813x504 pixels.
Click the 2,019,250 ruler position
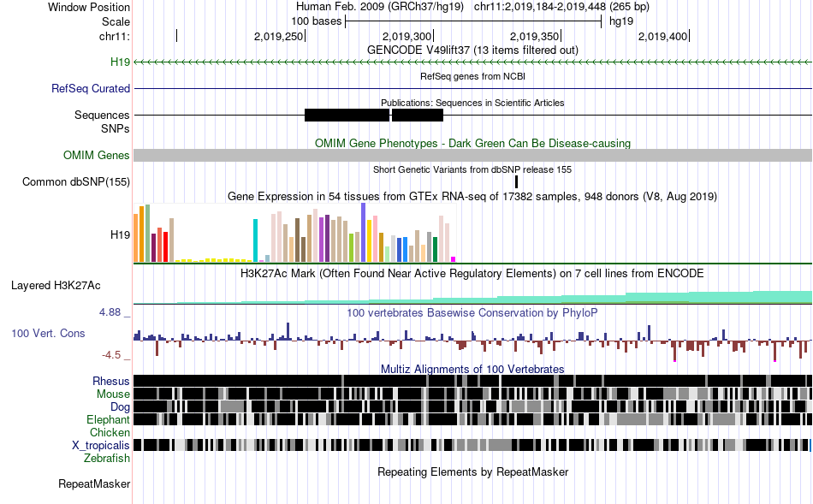[x=278, y=36]
